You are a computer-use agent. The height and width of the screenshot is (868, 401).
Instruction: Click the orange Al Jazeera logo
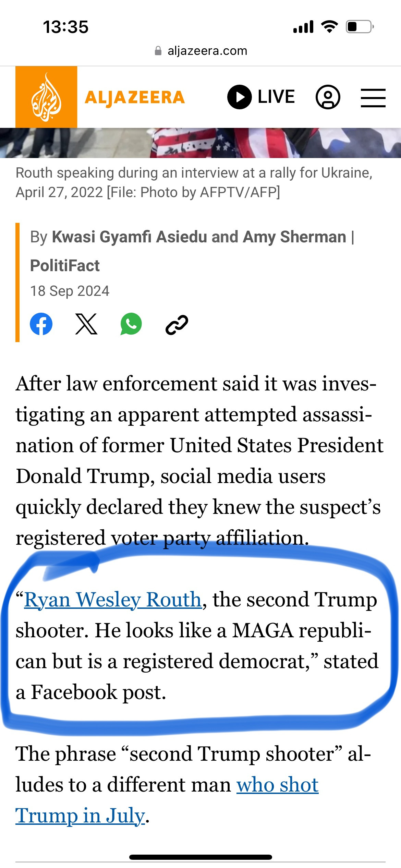coord(46,97)
